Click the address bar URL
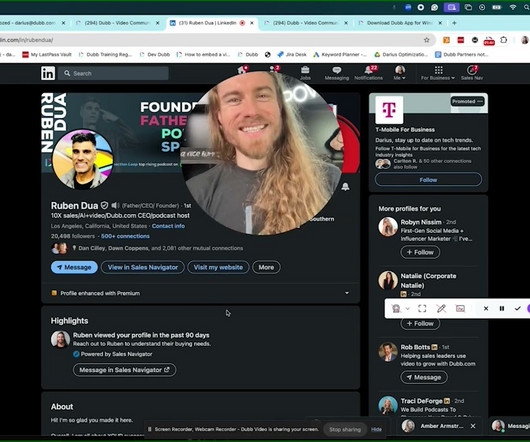 [x=26, y=40]
